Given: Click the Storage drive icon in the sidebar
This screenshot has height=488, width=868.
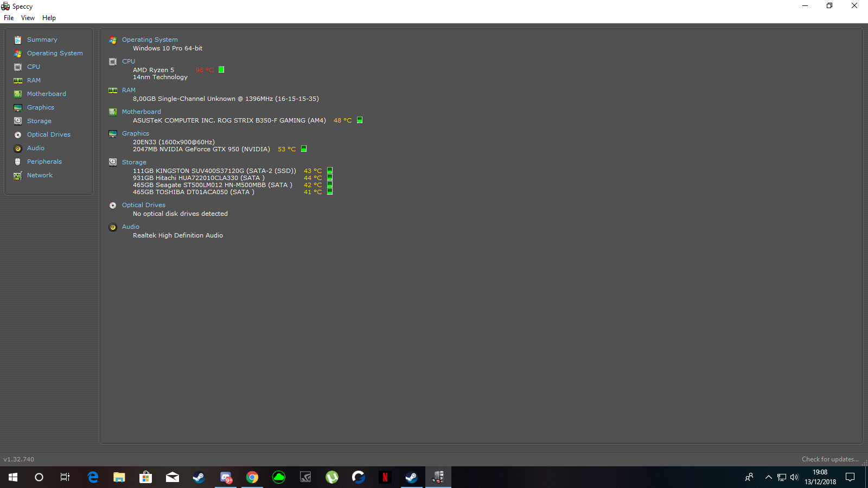Looking at the screenshot, I should pyautogui.click(x=18, y=121).
